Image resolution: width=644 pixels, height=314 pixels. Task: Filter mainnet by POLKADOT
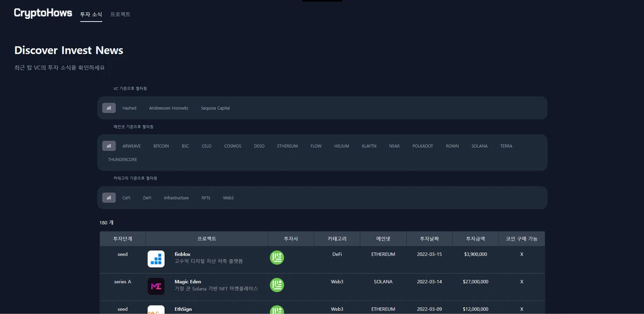[x=423, y=146]
